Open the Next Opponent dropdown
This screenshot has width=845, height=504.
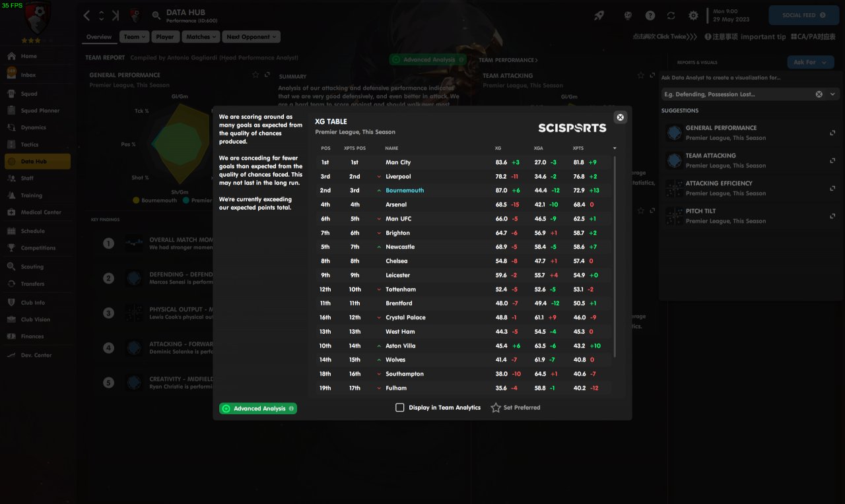tap(251, 37)
